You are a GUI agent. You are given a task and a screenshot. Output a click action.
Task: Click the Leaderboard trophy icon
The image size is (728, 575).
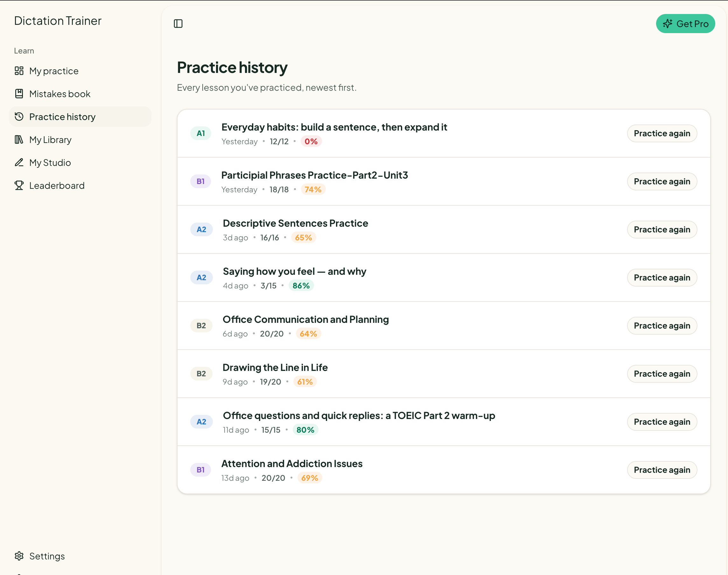[x=19, y=185]
